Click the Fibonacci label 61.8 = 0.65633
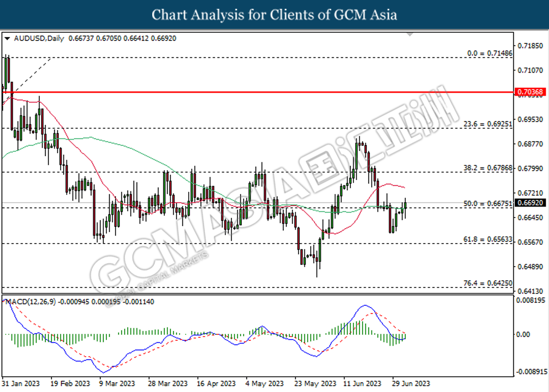The image size is (549, 392). point(488,239)
